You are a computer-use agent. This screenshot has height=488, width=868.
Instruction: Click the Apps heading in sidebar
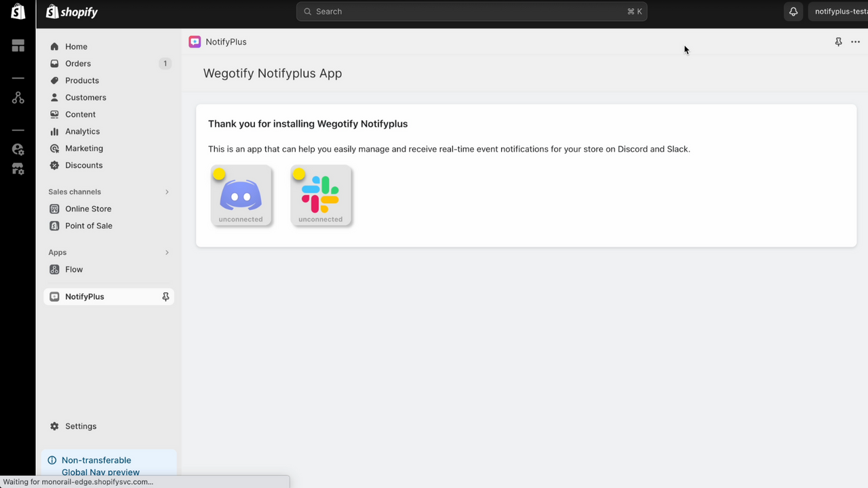[58, 253]
